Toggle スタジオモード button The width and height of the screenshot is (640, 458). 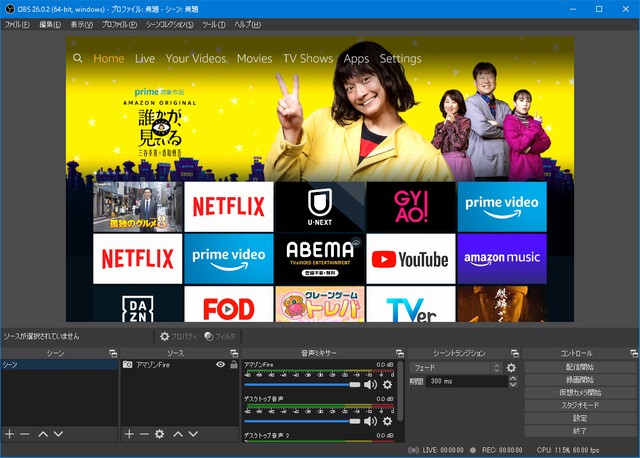580,405
